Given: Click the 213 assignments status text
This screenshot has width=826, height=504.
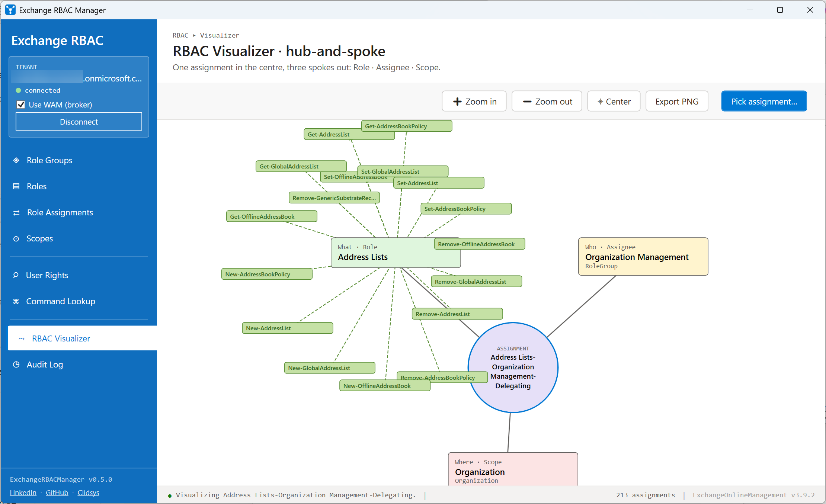Looking at the screenshot, I should (x=646, y=495).
